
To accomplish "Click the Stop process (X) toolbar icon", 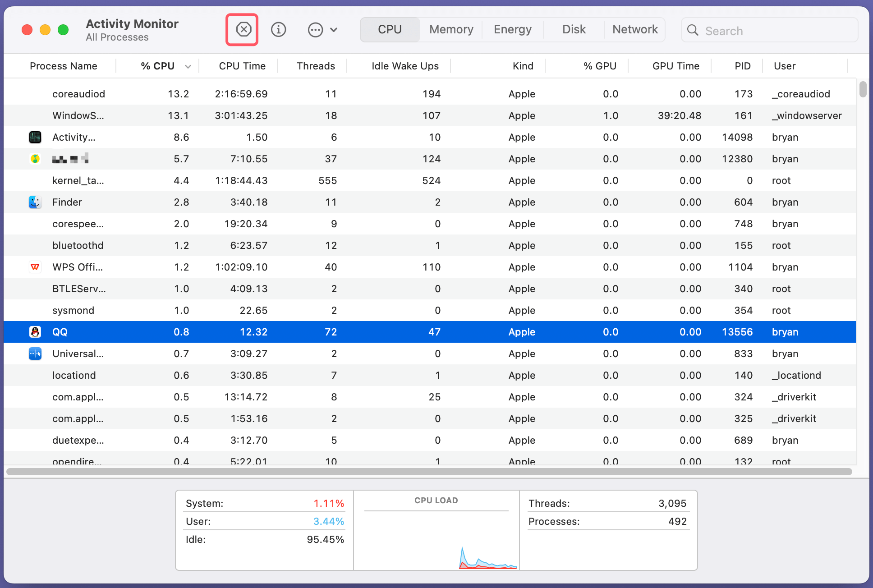I will point(242,29).
